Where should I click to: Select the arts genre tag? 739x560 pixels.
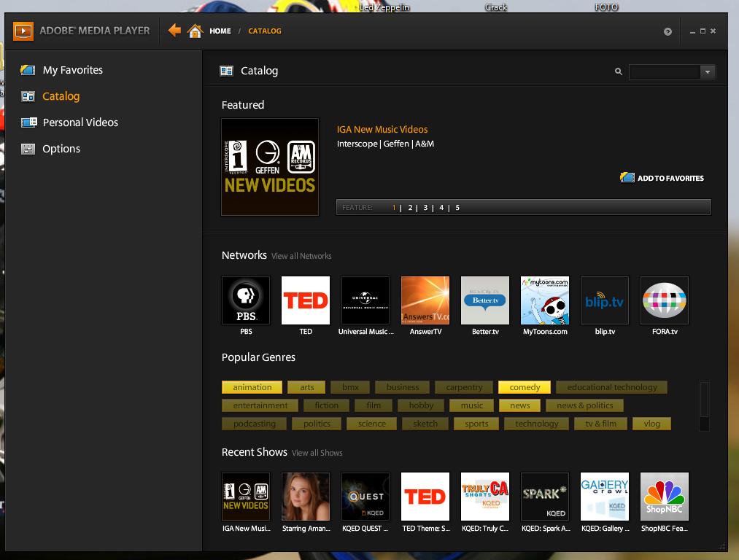tap(307, 387)
